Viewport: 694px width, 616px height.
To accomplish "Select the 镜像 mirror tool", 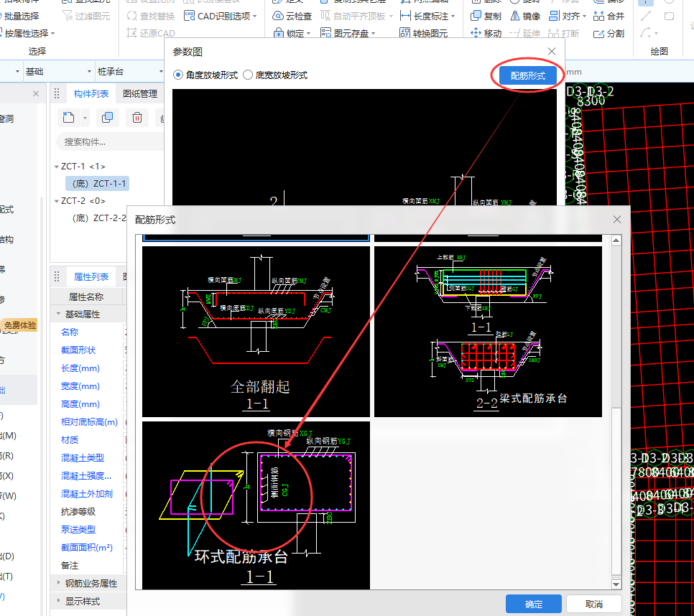I will 525,17.
